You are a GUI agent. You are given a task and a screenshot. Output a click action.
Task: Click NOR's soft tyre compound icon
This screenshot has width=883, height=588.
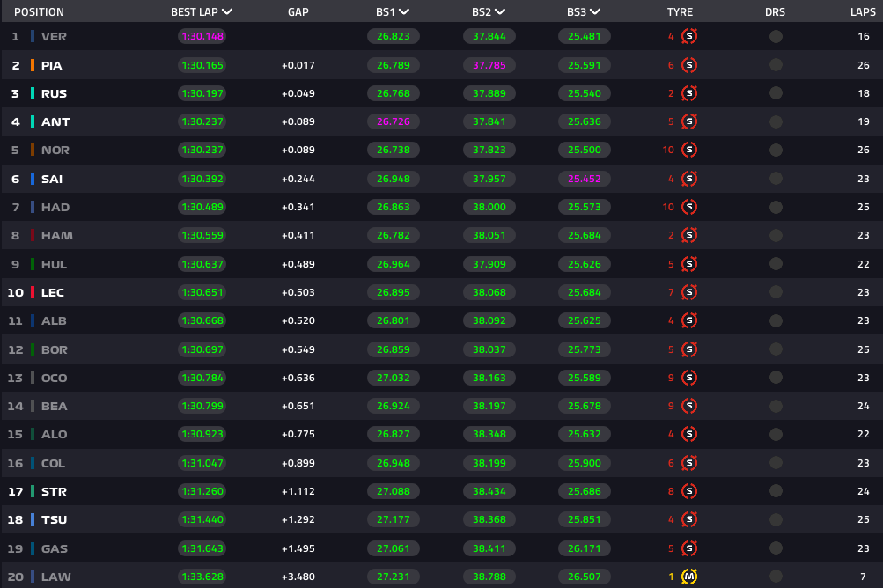pos(689,151)
